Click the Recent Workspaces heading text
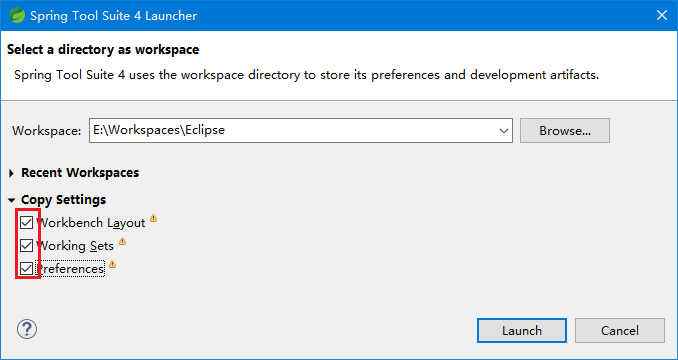678x360 pixels. tap(80, 173)
